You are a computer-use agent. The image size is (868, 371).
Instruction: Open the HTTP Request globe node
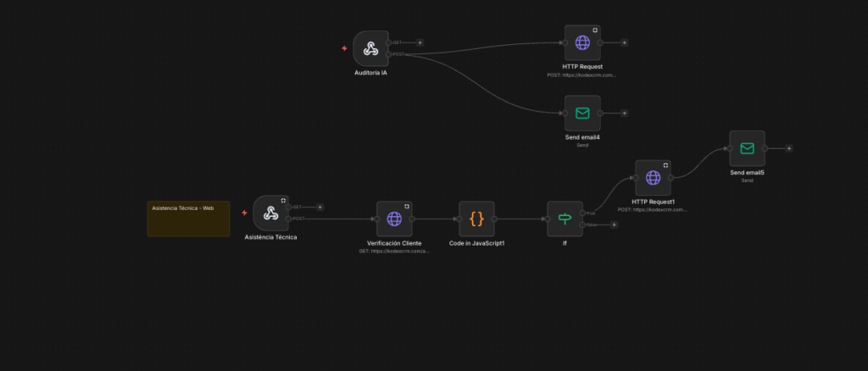(x=582, y=42)
